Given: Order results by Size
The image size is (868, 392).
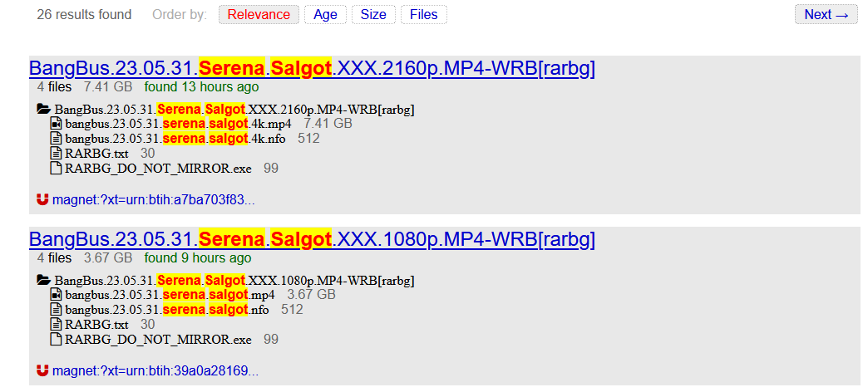Looking at the screenshot, I should pyautogui.click(x=373, y=14).
